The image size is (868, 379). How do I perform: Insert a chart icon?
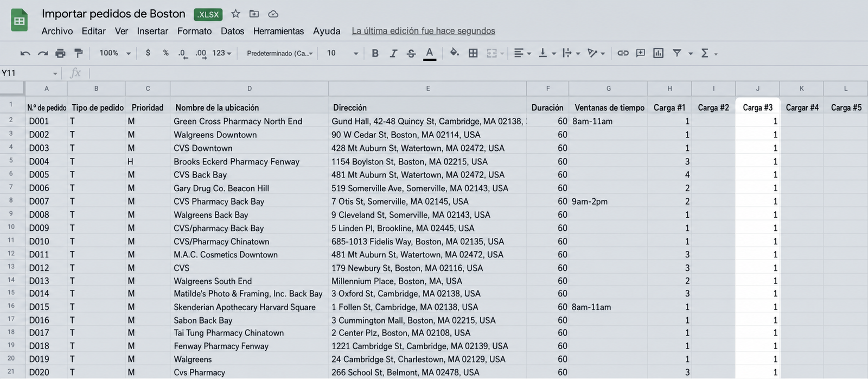pos(658,53)
